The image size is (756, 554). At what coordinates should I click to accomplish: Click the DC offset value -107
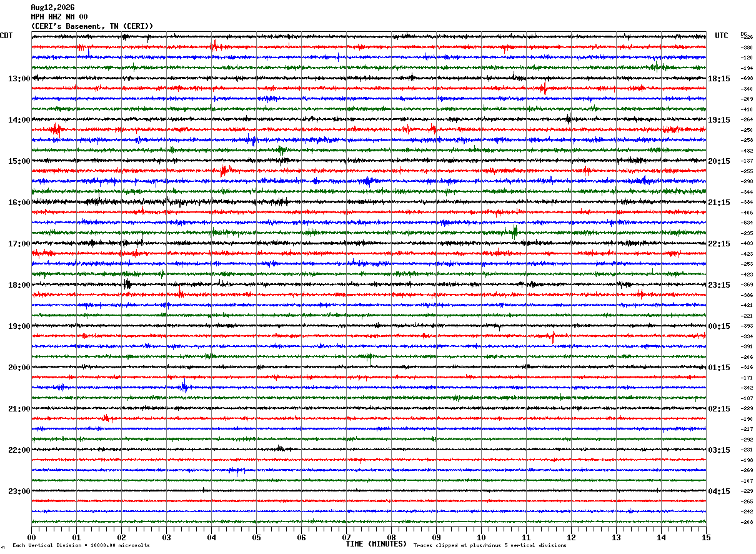[747, 481]
